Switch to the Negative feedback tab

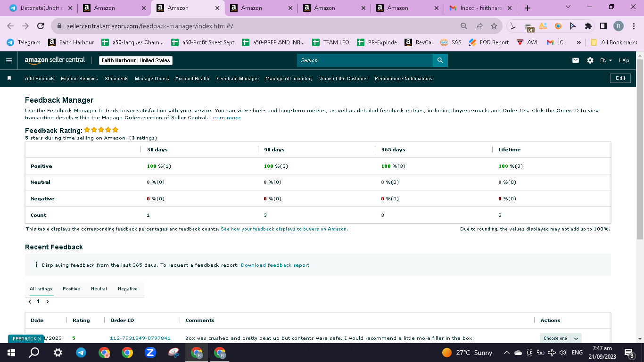pyautogui.click(x=128, y=289)
